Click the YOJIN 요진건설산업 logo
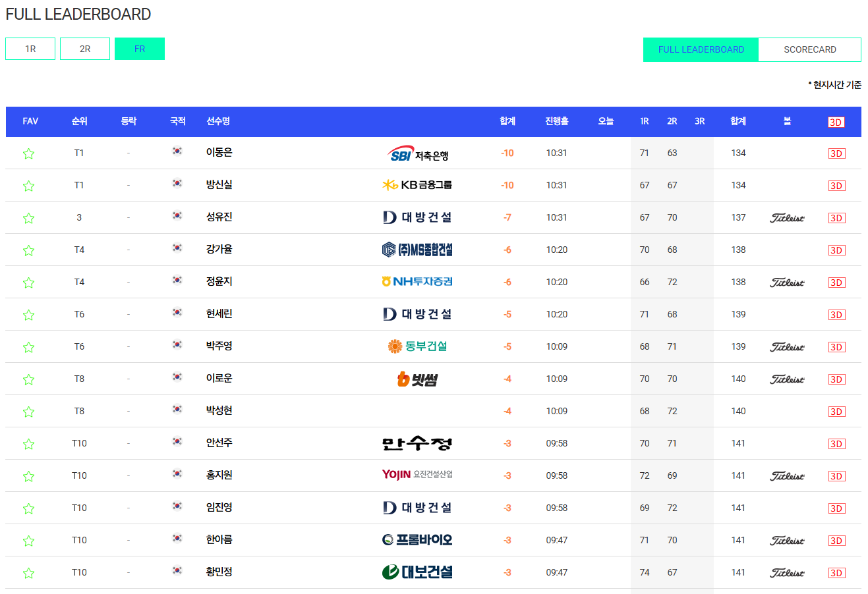Screen dimensions: 868x594 click(x=417, y=475)
